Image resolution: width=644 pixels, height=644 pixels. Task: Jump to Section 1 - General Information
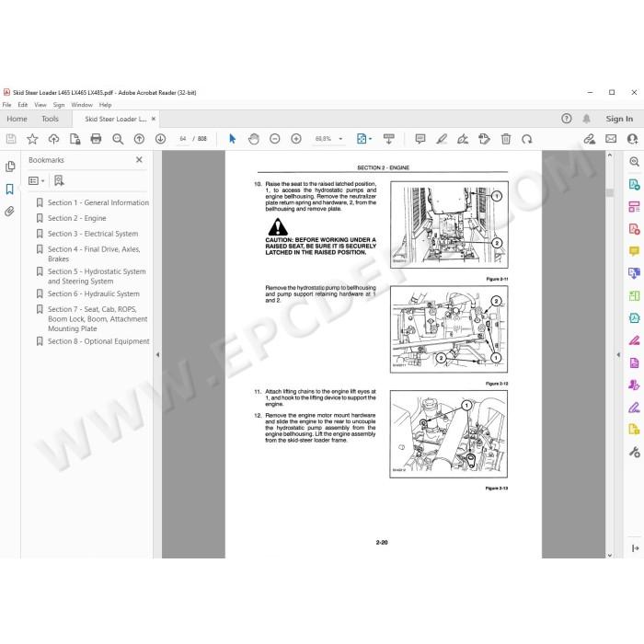click(98, 203)
